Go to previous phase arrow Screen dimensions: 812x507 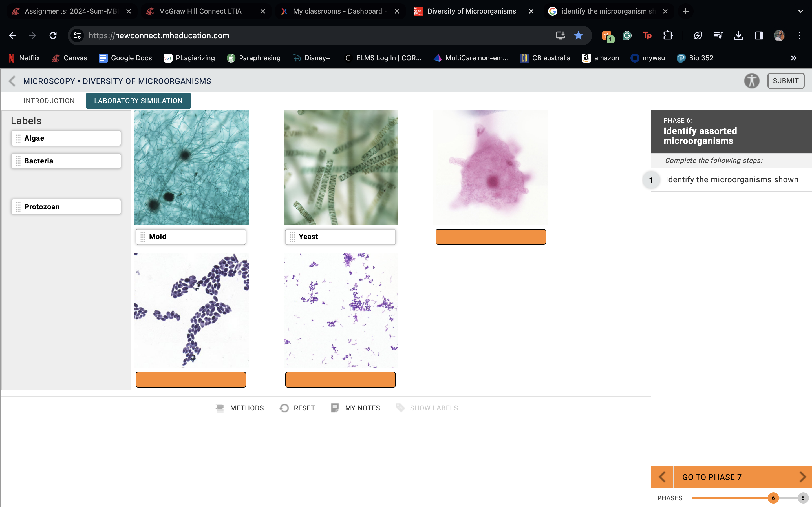pos(662,477)
